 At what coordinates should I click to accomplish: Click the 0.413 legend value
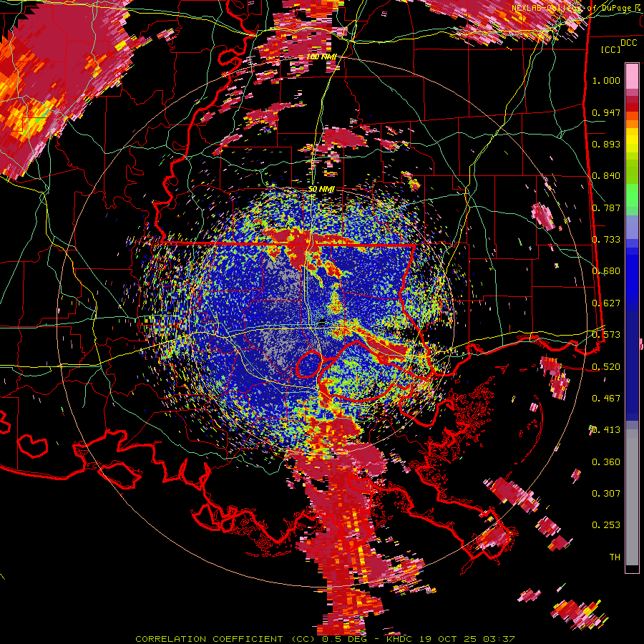click(606, 430)
